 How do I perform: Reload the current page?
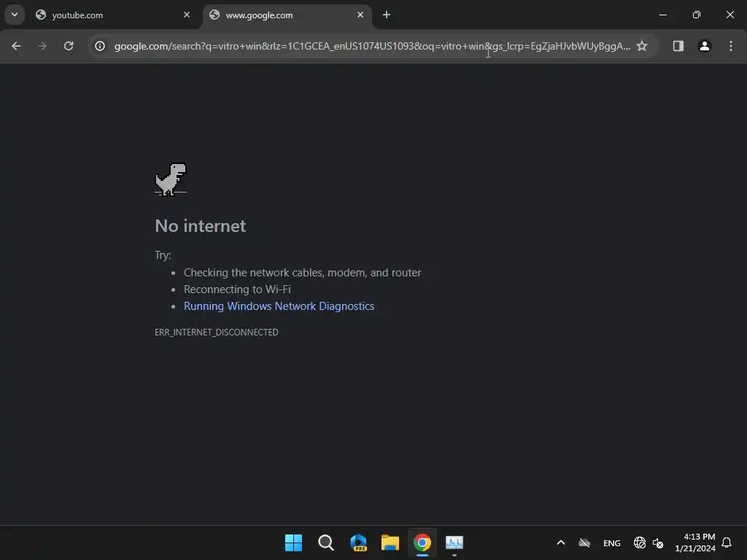tap(69, 46)
